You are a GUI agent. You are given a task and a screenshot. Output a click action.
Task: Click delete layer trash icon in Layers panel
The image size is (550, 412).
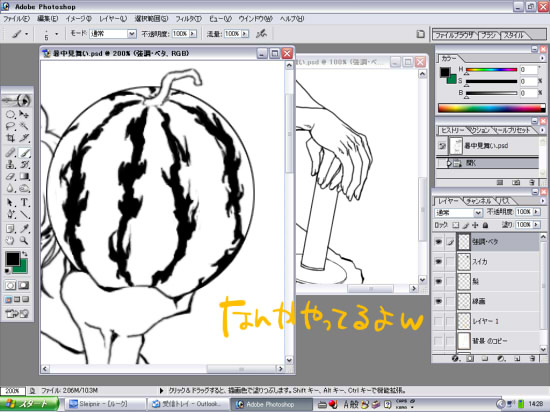coord(532,358)
